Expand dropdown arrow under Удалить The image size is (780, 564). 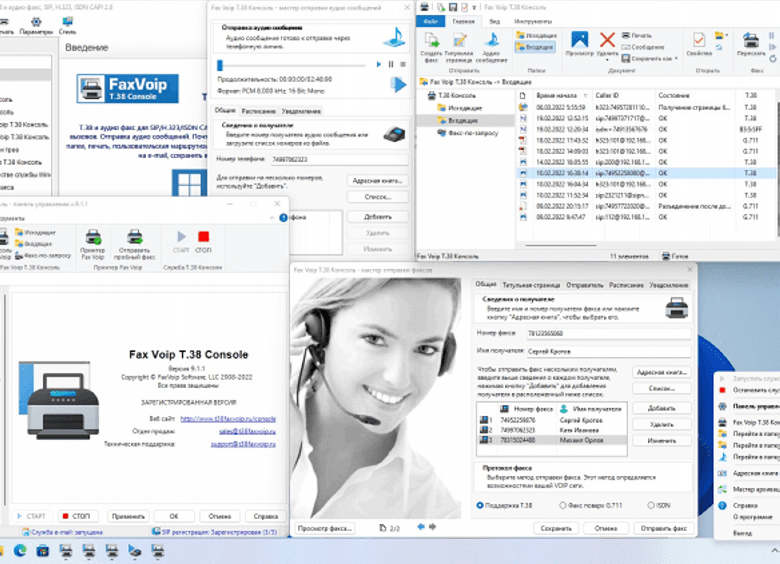pyautogui.click(x=607, y=60)
